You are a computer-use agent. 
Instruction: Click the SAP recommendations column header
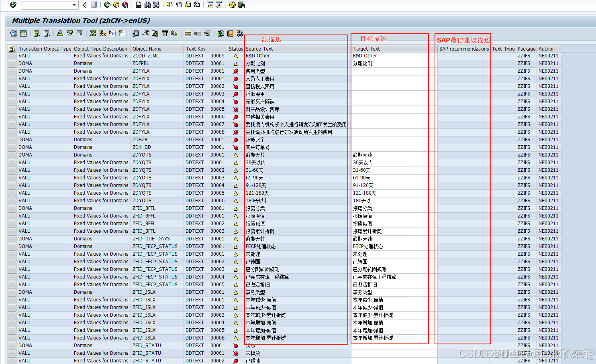464,49
